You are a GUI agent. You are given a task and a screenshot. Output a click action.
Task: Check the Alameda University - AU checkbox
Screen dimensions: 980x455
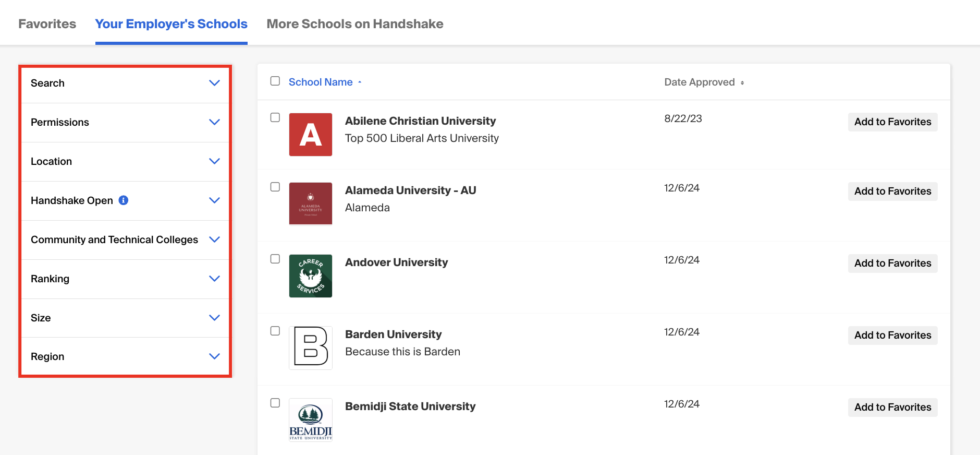point(275,187)
